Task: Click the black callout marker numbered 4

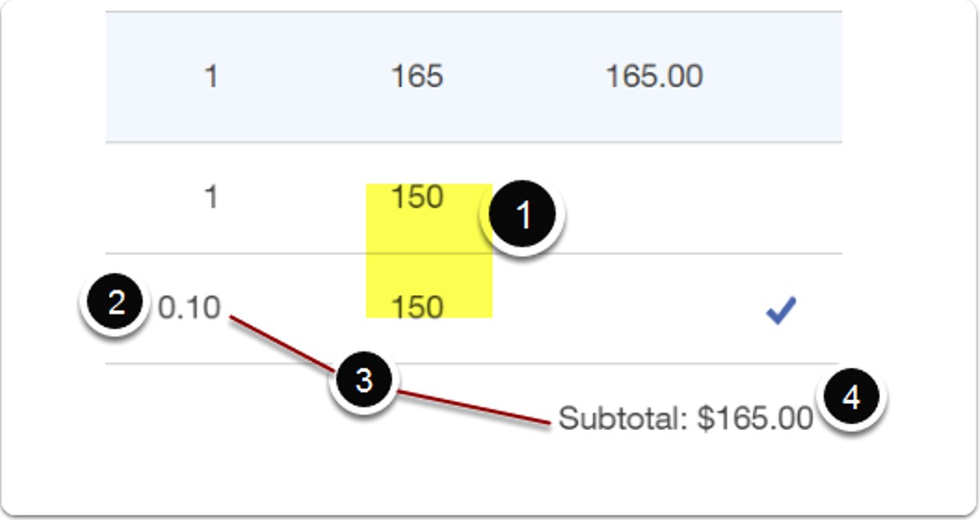Action: coord(851,398)
